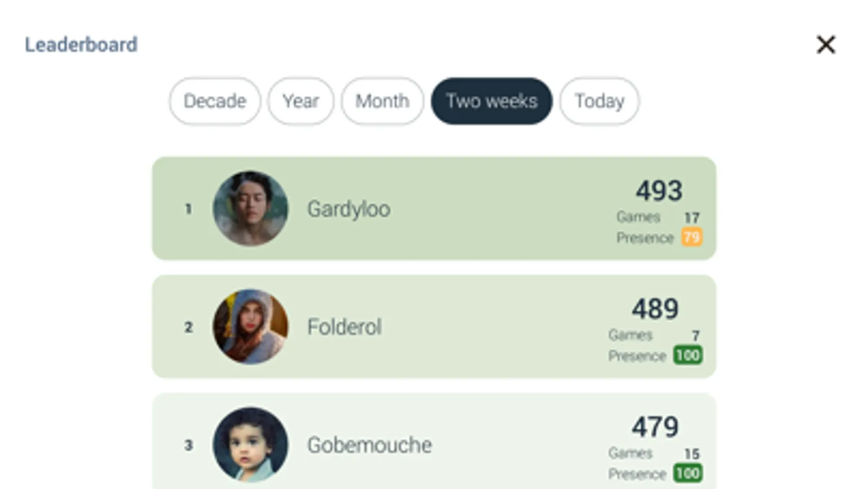Click the Gardyloo player name

349,209
